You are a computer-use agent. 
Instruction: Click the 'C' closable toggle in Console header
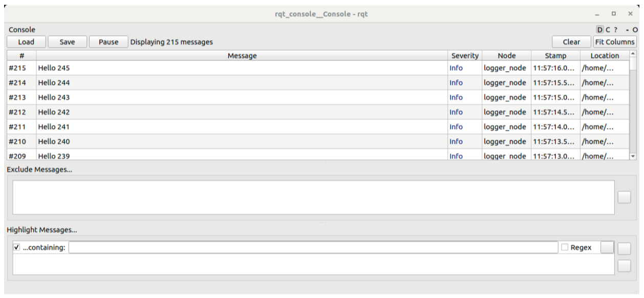point(607,30)
